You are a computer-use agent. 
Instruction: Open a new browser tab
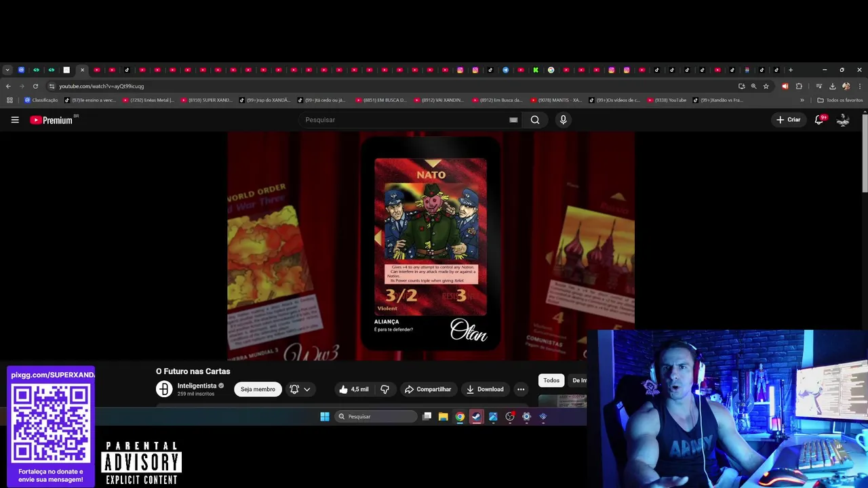point(790,70)
